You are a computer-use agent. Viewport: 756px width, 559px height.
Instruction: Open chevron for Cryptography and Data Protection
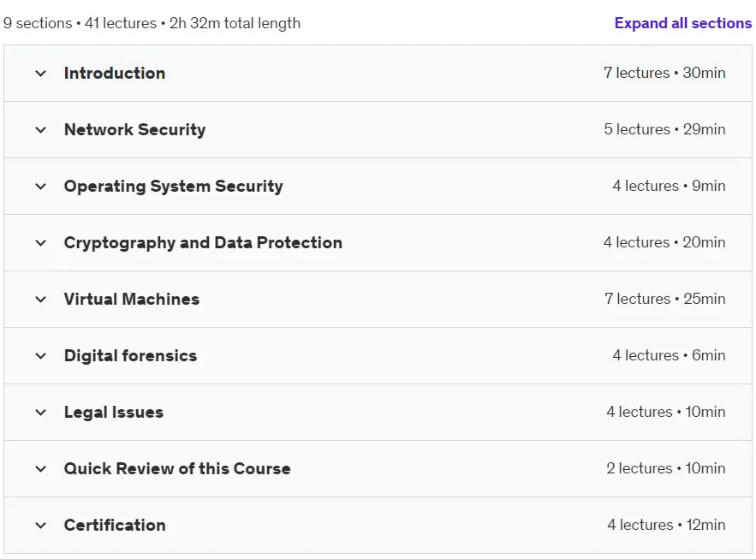[41, 242]
